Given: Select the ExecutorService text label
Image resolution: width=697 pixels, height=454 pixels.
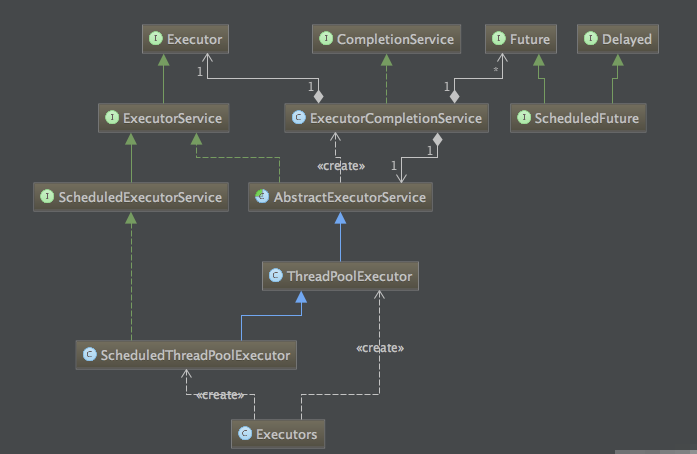Looking at the screenshot, I should [x=172, y=118].
